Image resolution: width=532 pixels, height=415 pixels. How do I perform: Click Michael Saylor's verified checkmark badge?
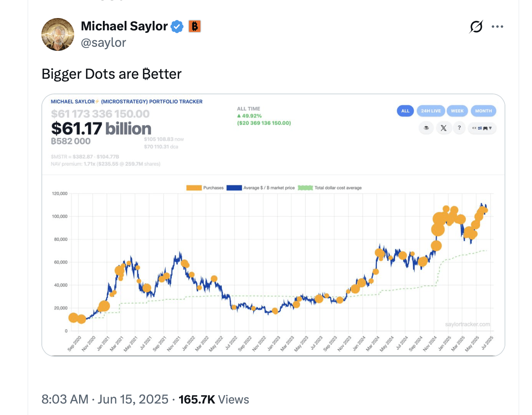(x=177, y=26)
